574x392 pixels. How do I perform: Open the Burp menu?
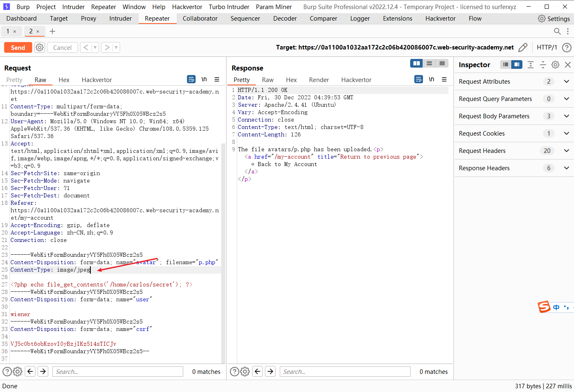click(x=23, y=7)
